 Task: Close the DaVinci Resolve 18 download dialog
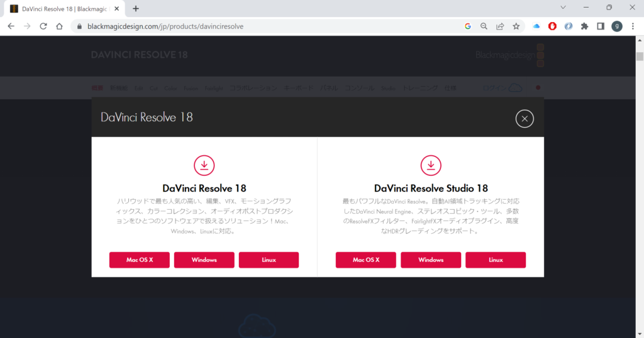pyautogui.click(x=525, y=118)
